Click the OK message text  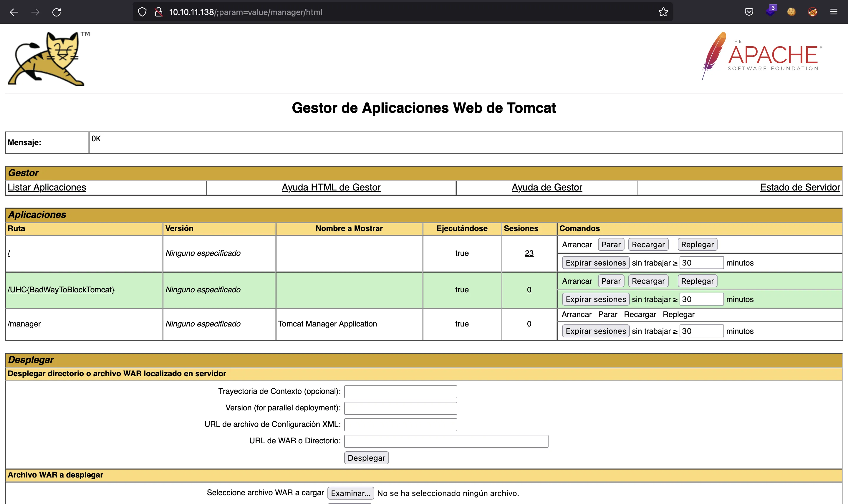pos(96,139)
